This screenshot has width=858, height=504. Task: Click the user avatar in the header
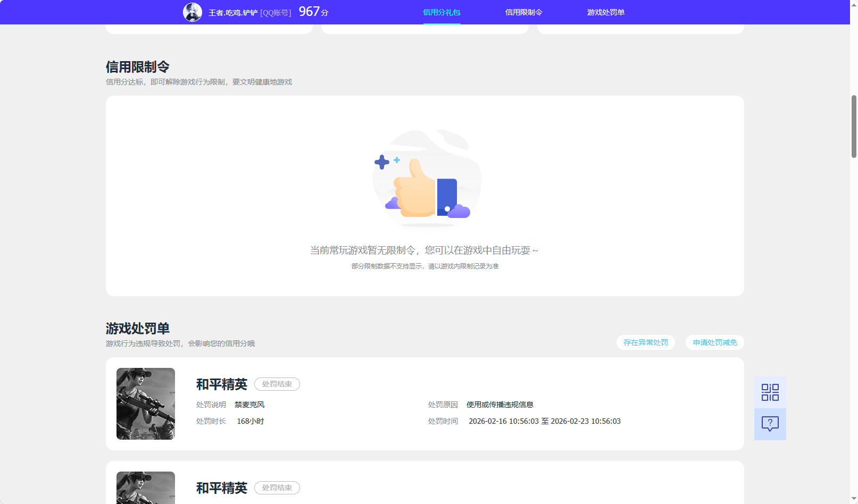click(193, 12)
